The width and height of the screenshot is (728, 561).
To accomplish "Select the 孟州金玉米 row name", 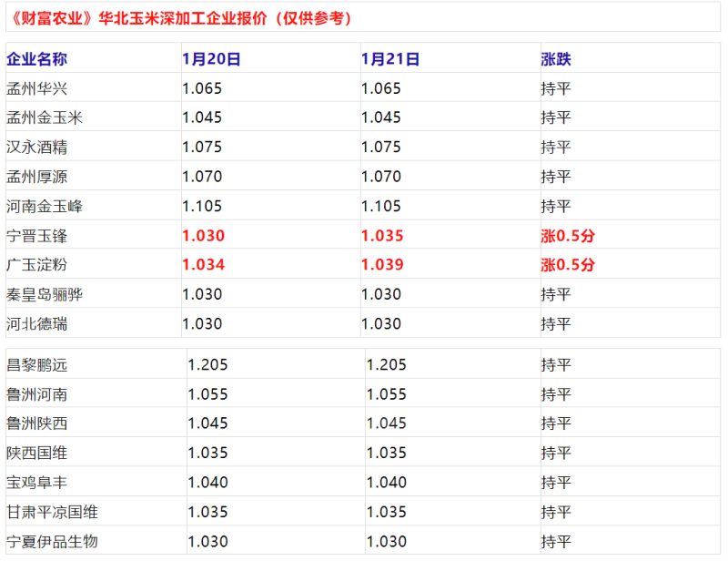I will pos(44,118).
